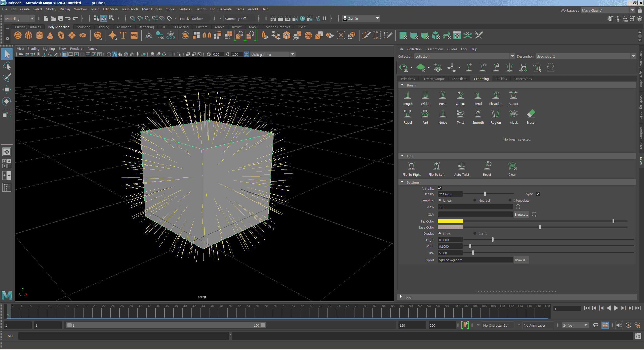Click the Flip To Right icon
The width and height of the screenshot is (644, 350).
click(x=411, y=166)
